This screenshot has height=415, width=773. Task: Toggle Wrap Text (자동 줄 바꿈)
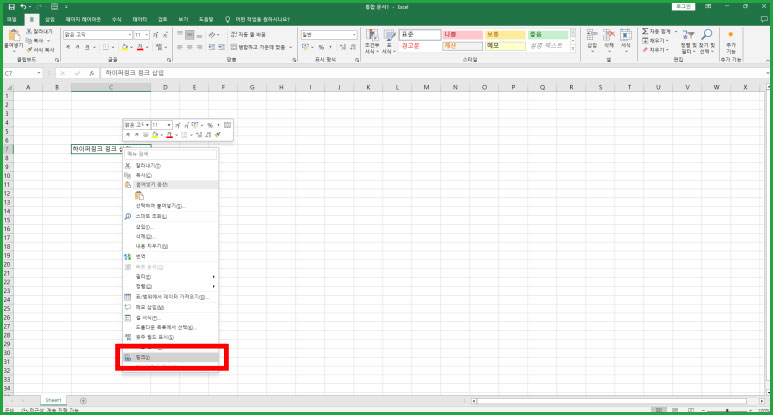pyautogui.click(x=248, y=35)
